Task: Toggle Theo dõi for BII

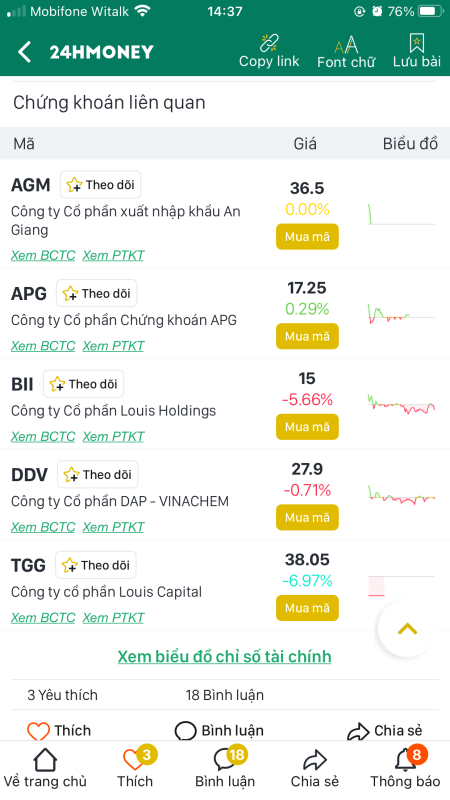Action: [84, 384]
